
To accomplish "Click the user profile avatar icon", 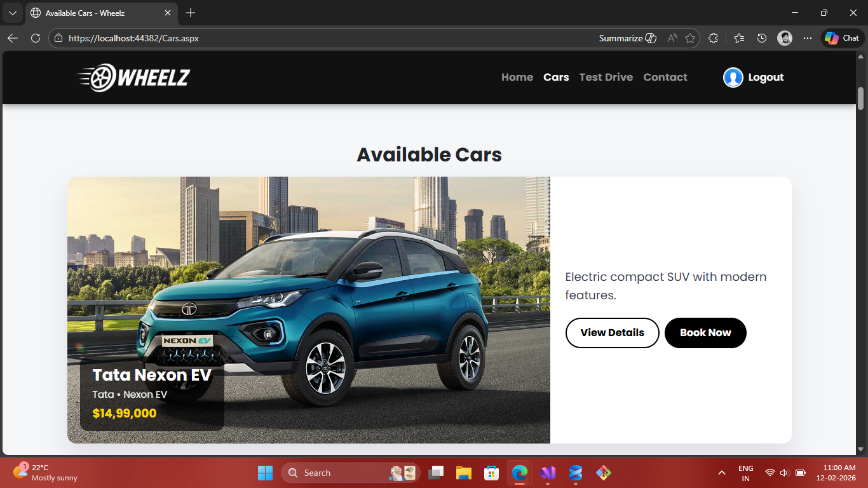I will click(733, 78).
